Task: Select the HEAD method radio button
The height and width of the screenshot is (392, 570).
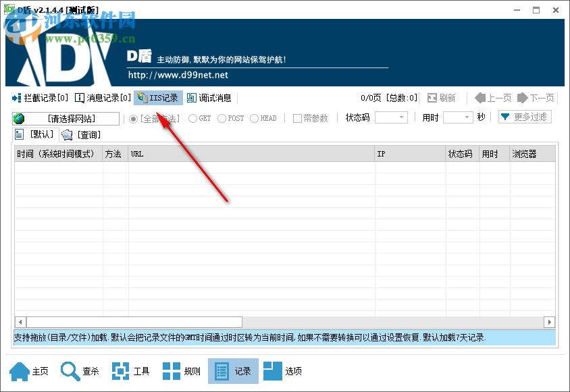Action: 254,119
